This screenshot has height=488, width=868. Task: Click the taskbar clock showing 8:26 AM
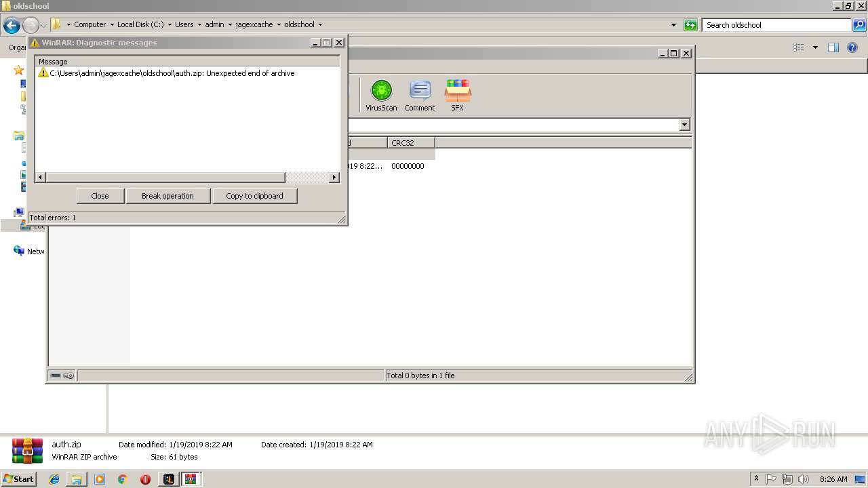click(x=833, y=479)
